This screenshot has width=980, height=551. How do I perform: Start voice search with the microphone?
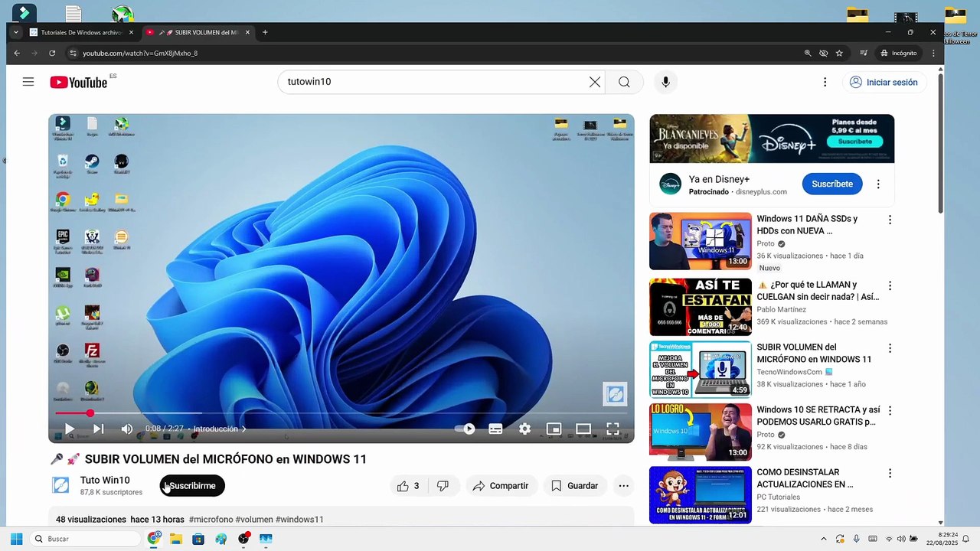[665, 82]
